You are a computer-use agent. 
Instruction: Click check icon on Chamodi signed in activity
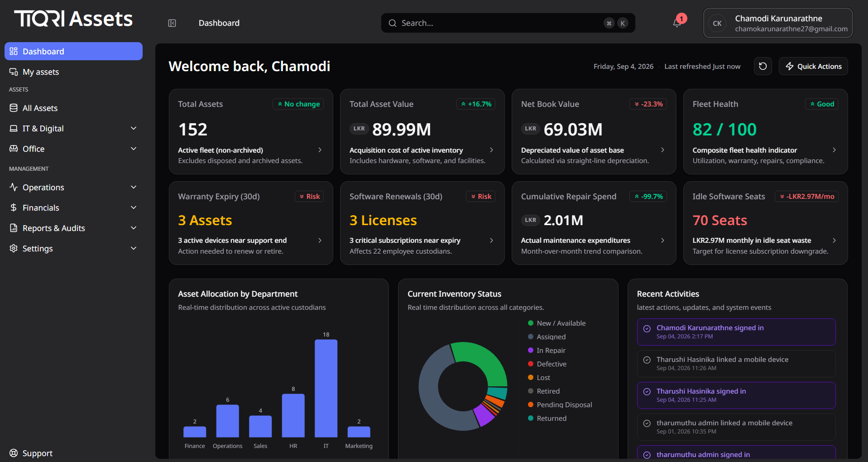[647, 329]
